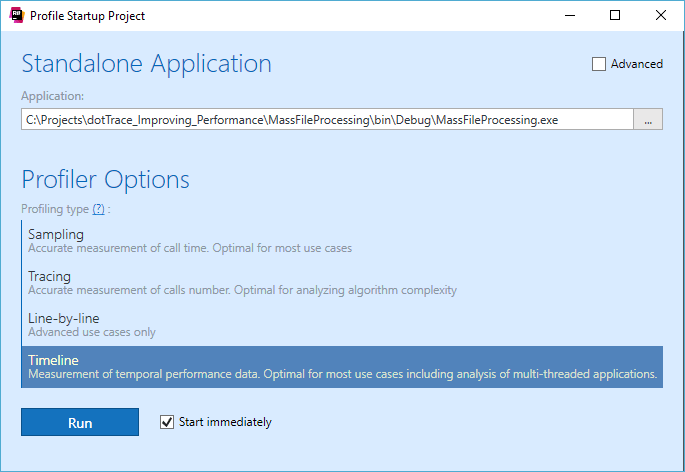This screenshot has height=472, width=685.
Task: Click the dotTrace app icon in title bar
Action: click(x=16, y=15)
